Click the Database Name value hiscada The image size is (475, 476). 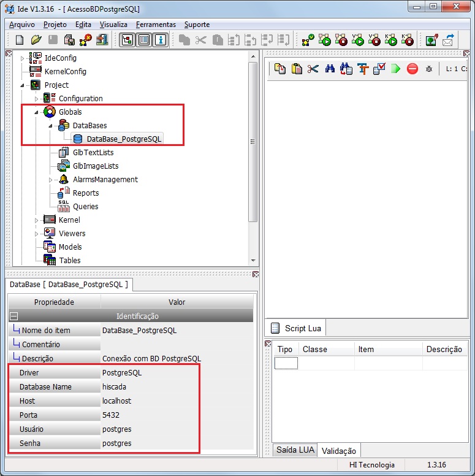(115, 386)
